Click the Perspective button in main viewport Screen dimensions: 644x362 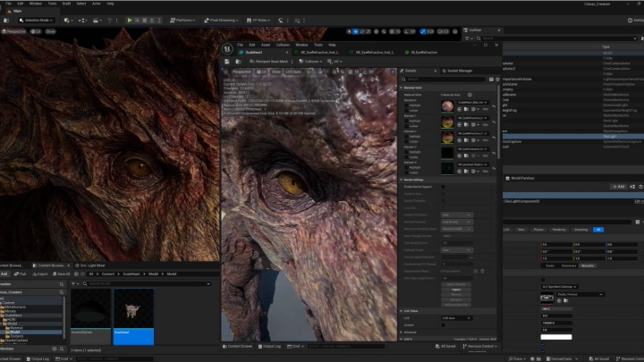pos(14,31)
